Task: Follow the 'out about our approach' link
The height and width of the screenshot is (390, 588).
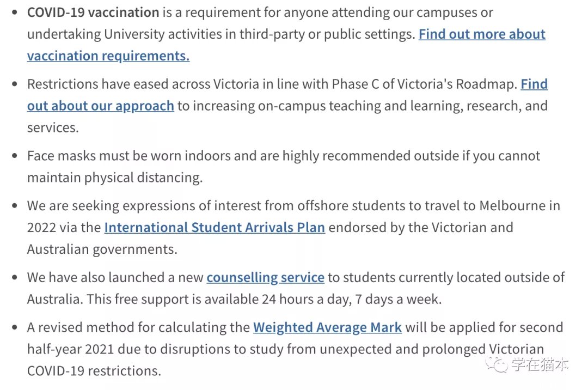Action: (101, 106)
